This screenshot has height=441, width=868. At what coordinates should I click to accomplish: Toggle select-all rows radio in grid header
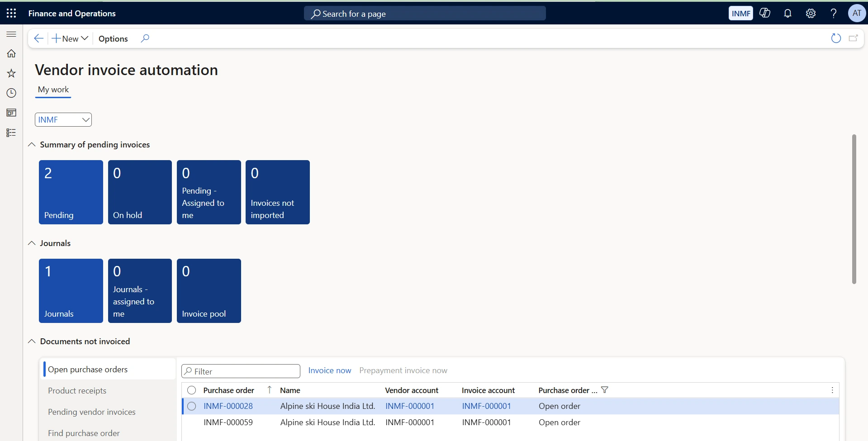click(192, 390)
